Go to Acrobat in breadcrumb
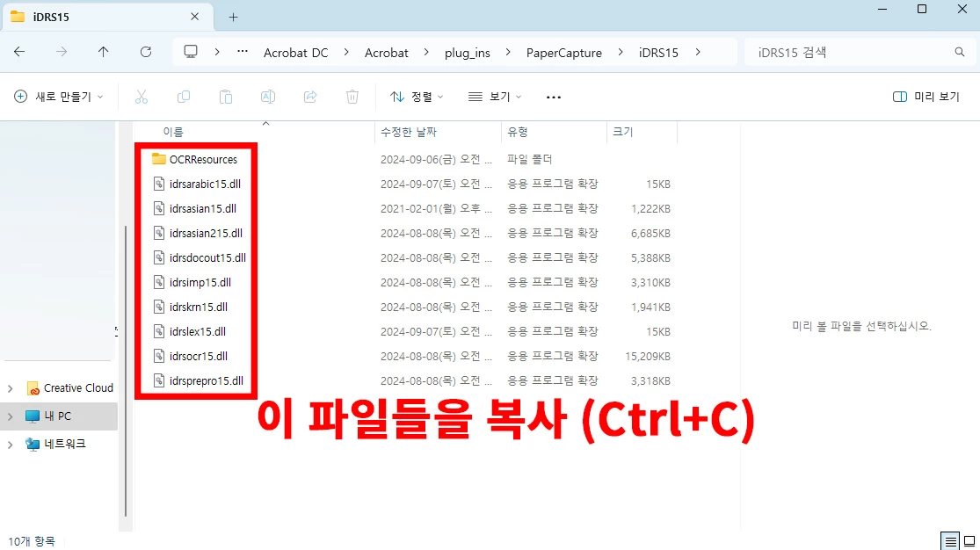This screenshot has width=980, height=550. (x=386, y=53)
